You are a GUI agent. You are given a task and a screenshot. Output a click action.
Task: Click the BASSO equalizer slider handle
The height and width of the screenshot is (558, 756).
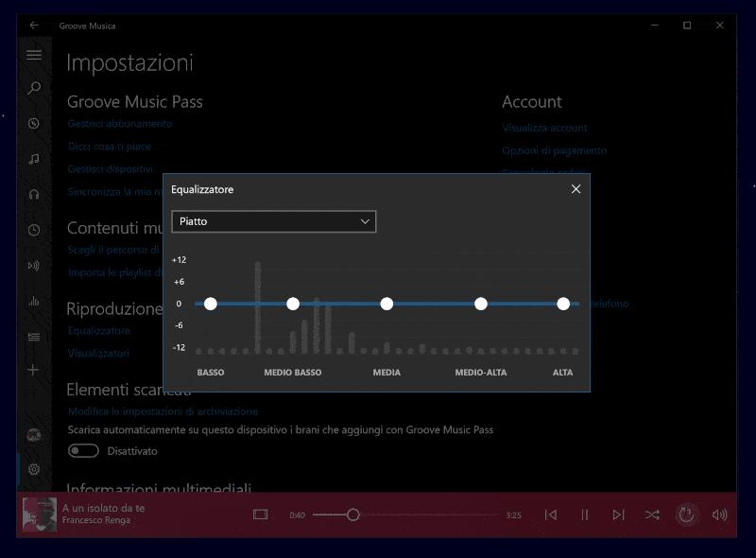pos(210,304)
